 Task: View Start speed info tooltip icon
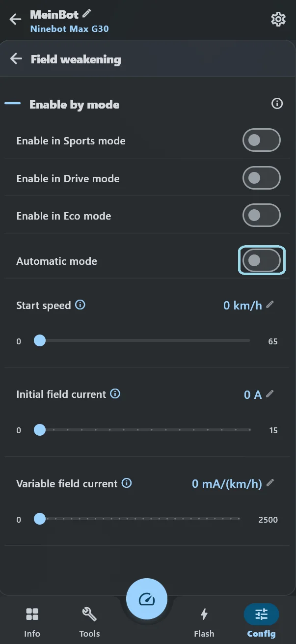tap(80, 305)
